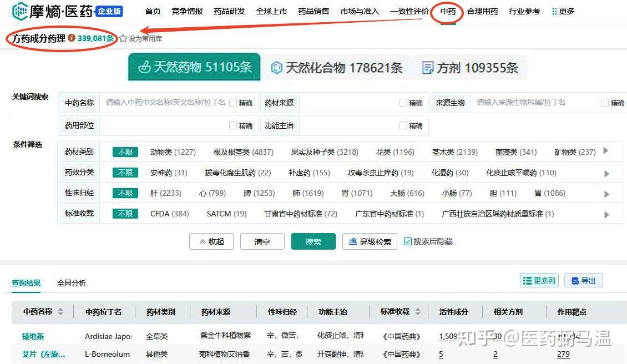Expand additional 性味归经 items with arrow

(606, 194)
